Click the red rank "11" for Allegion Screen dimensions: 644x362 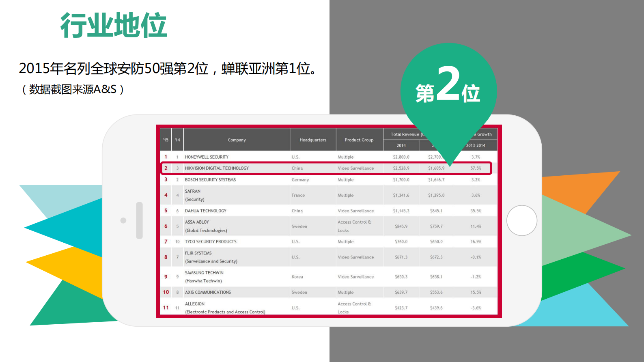(166, 308)
